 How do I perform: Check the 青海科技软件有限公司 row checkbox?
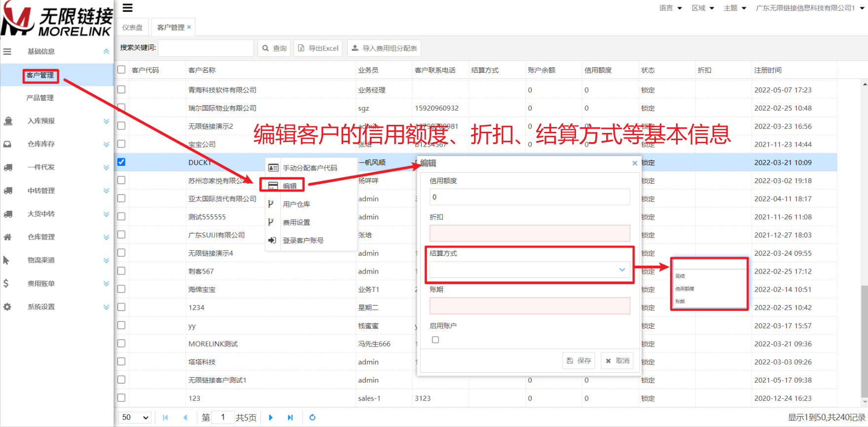121,89
